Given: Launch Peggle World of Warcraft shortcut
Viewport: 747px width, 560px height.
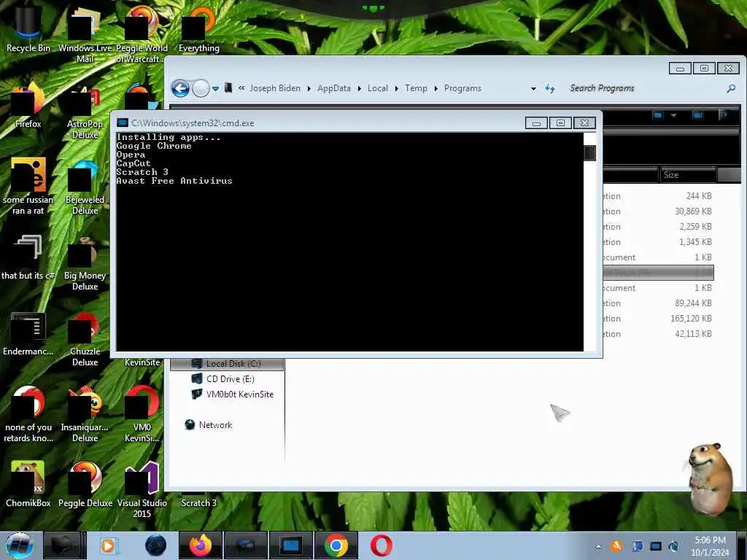Looking at the screenshot, I should point(142,34).
